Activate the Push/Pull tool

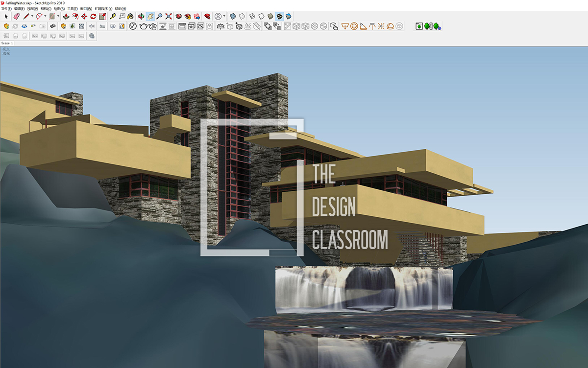(66, 16)
